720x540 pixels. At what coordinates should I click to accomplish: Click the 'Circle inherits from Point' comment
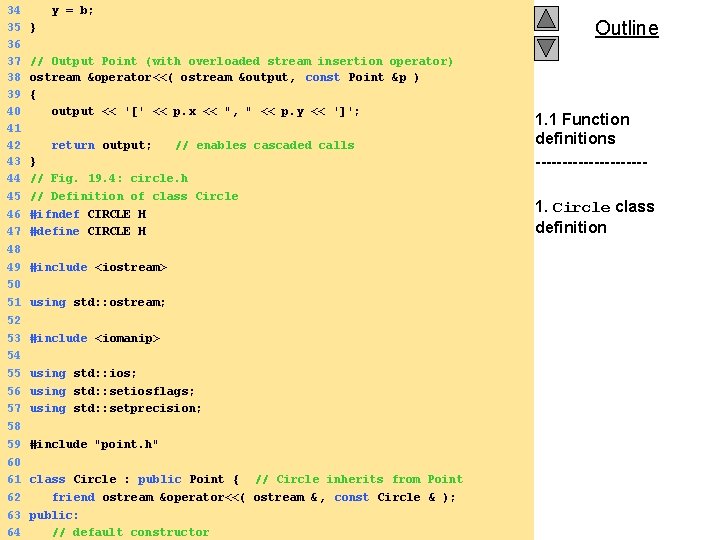pos(359,479)
